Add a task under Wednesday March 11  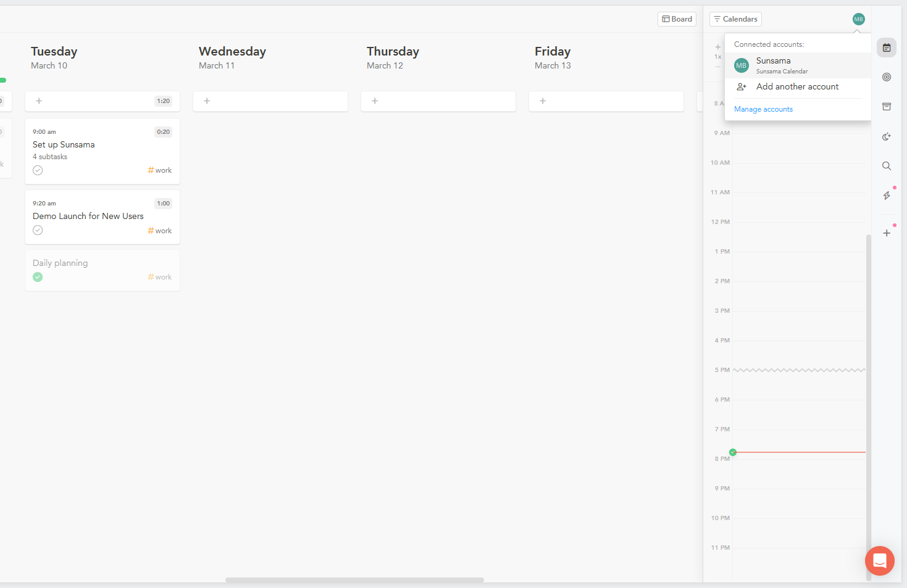pos(270,101)
